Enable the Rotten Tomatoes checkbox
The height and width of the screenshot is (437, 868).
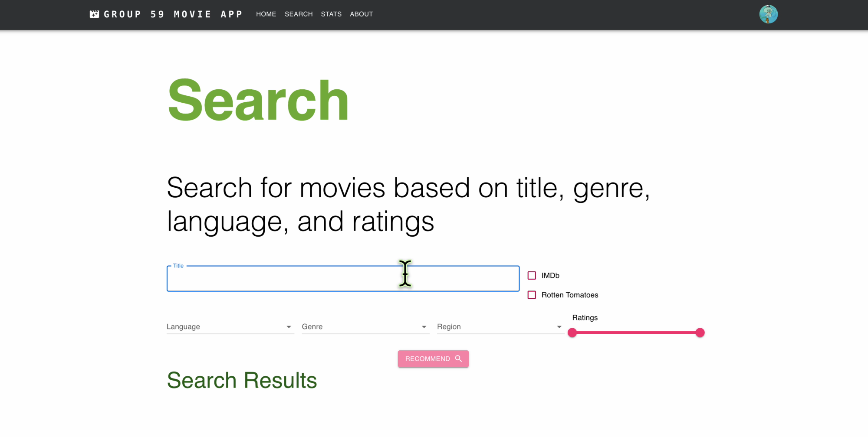[532, 295]
